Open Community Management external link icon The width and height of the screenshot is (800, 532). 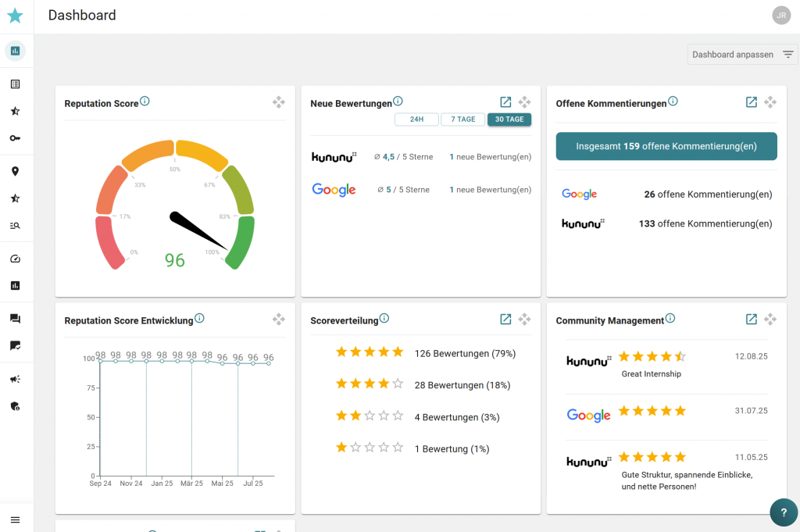(751, 319)
